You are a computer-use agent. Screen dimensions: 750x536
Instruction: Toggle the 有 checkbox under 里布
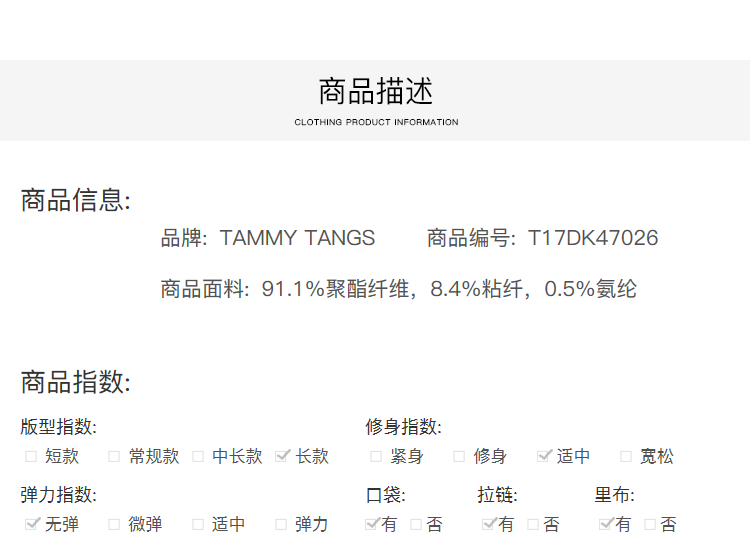(606, 524)
